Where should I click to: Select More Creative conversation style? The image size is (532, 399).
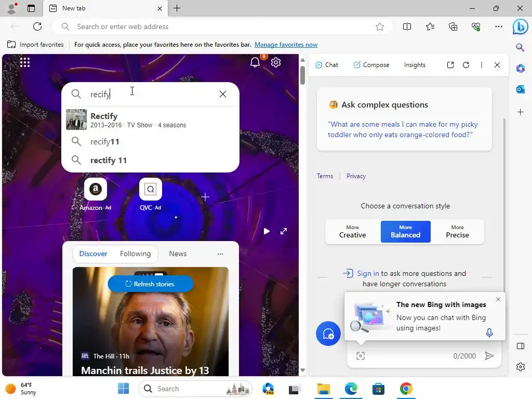(353, 232)
